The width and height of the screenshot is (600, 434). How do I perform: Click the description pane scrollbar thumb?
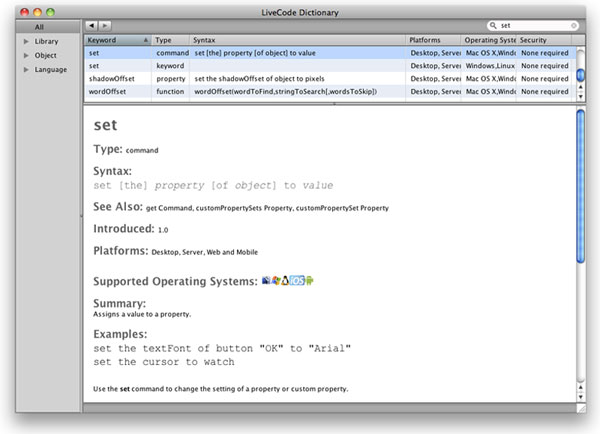(580, 186)
